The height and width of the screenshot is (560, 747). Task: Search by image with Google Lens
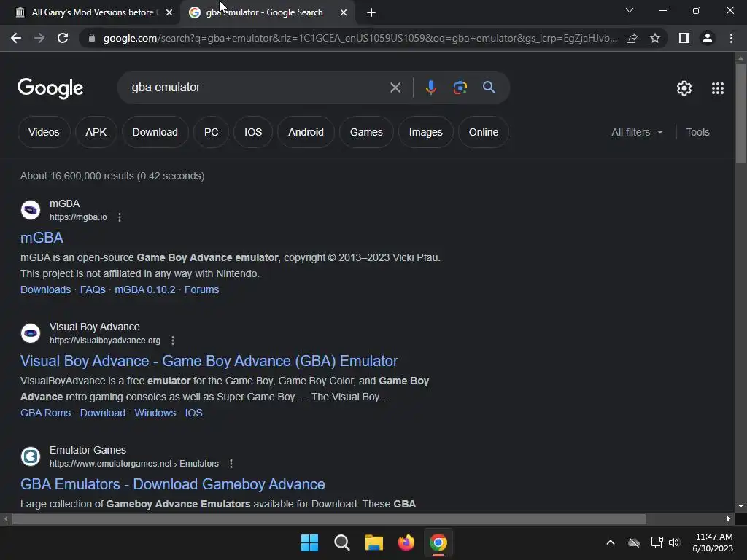[x=460, y=87]
